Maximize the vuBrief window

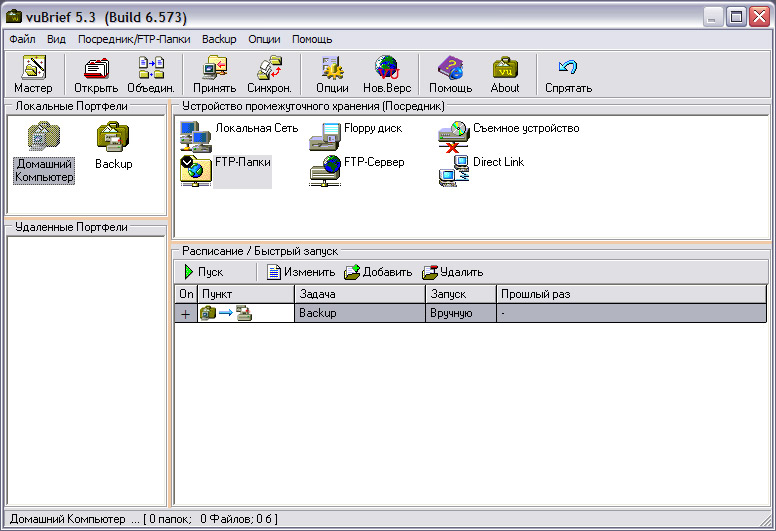click(x=736, y=17)
